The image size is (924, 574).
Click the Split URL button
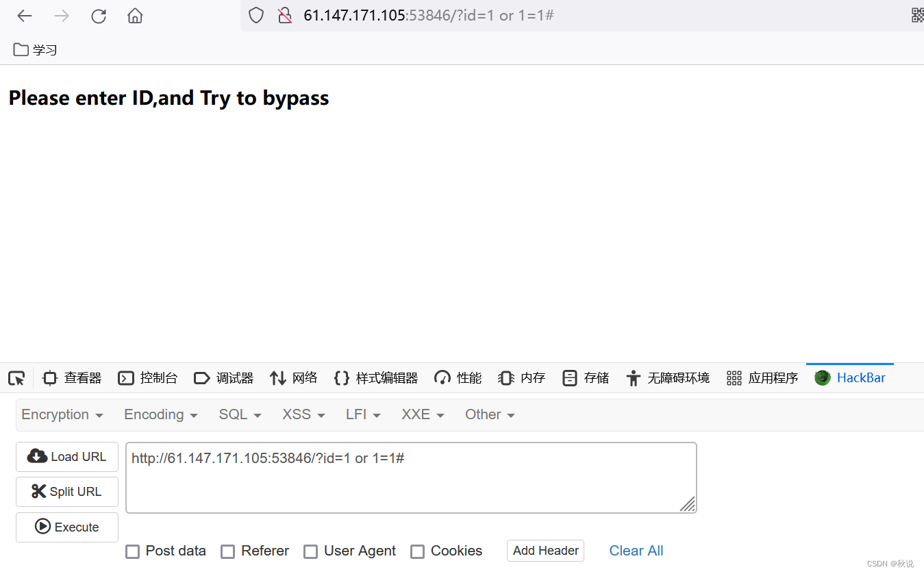[x=67, y=492]
